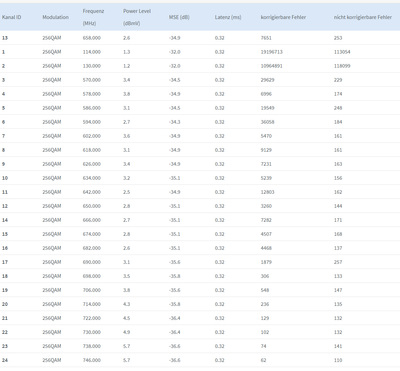Select frequency cell '698.000'
This screenshot has height=371, width=400.
[92, 276]
